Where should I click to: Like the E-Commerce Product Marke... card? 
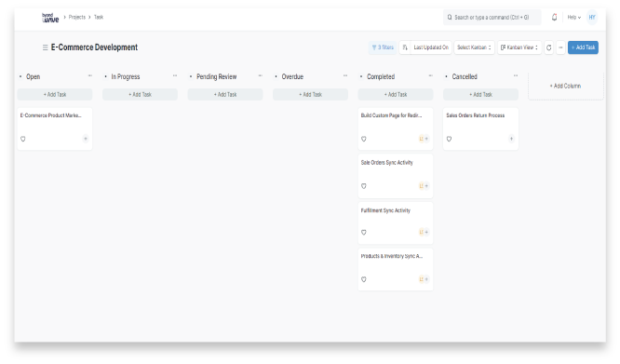pos(23,139)
